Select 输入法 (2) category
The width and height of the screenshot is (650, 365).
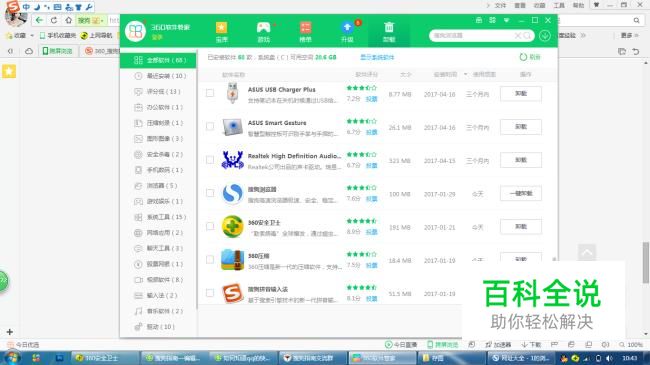pos(158,295)
